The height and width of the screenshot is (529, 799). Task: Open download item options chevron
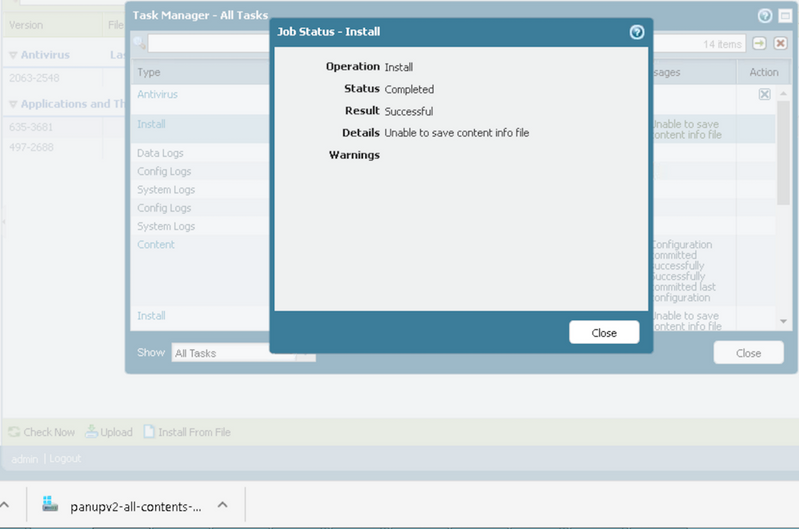coord(222,505)
